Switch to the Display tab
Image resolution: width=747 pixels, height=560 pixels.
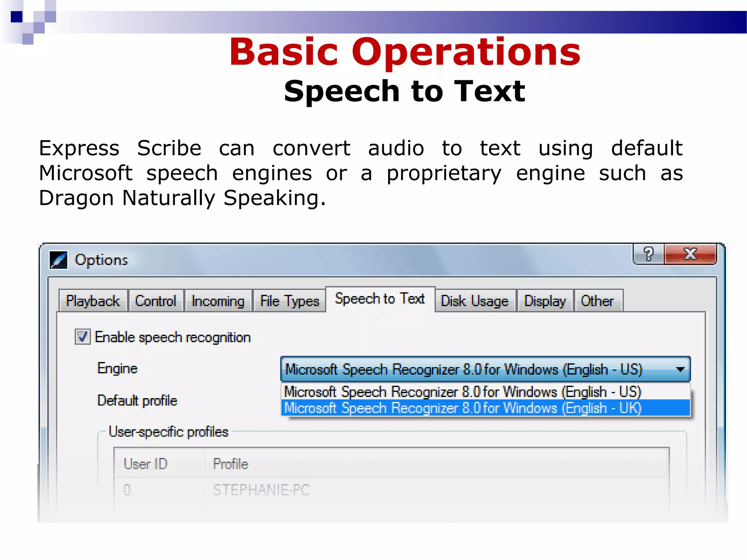coord(545,301)
